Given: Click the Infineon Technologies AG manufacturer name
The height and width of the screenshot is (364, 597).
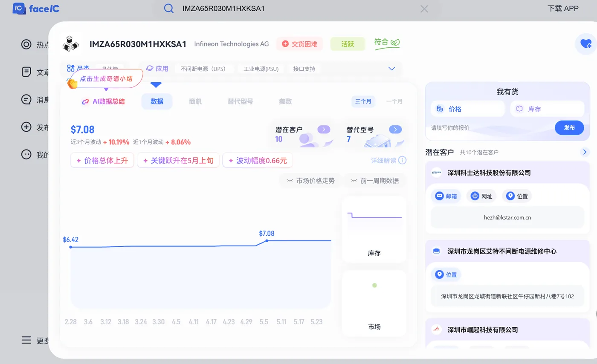Looking at the screenshot, I should (232, 44).
